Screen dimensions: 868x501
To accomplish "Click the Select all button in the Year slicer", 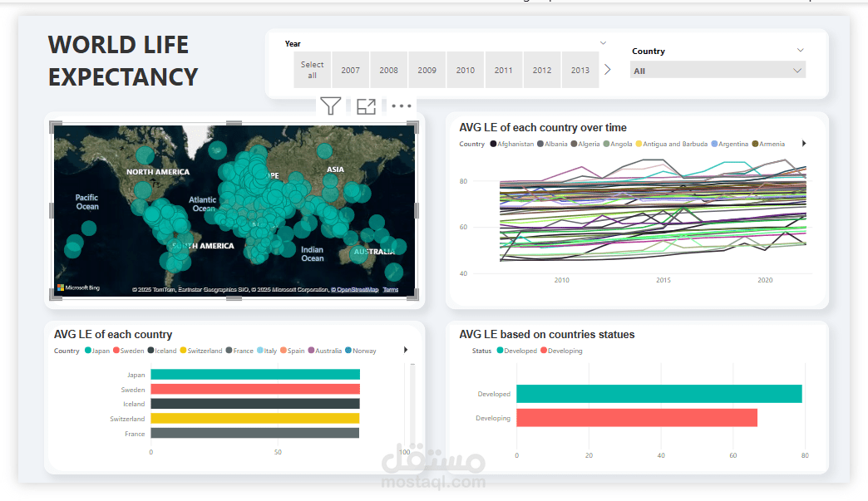I will [x=312, y=70].
